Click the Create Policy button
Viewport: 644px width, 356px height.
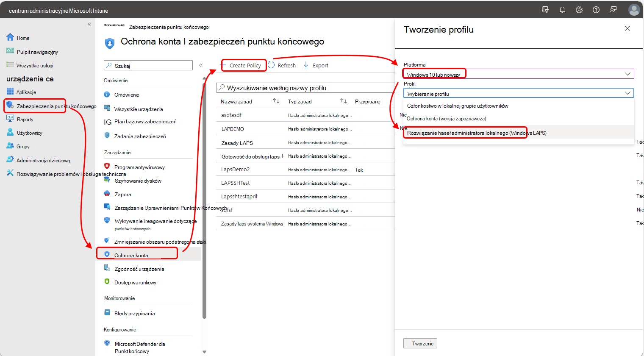(x=244, y=65)
